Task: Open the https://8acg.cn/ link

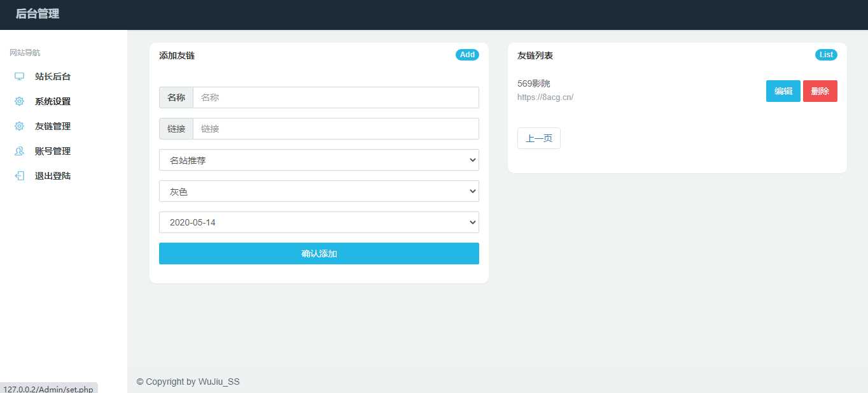Action: pos(545,97)
